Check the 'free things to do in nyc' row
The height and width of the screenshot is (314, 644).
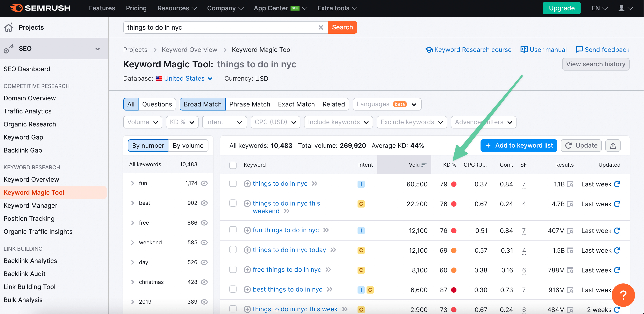[233, 270]
